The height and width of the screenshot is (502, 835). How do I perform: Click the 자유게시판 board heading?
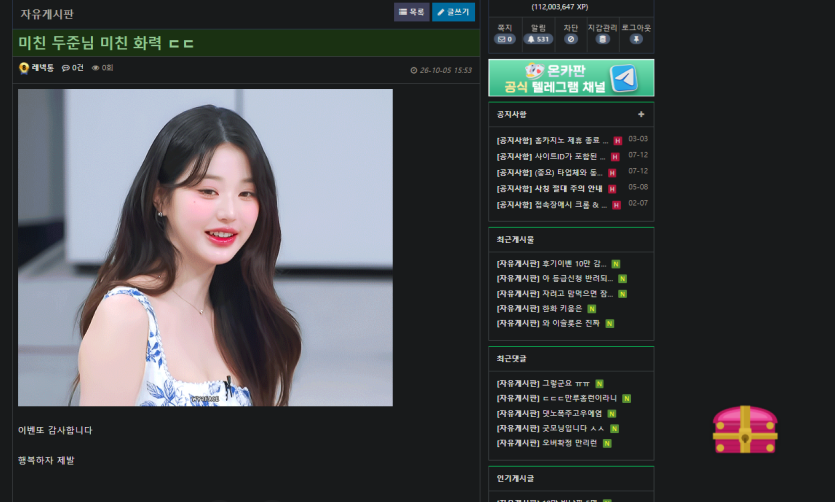click(x=47, y=14)
